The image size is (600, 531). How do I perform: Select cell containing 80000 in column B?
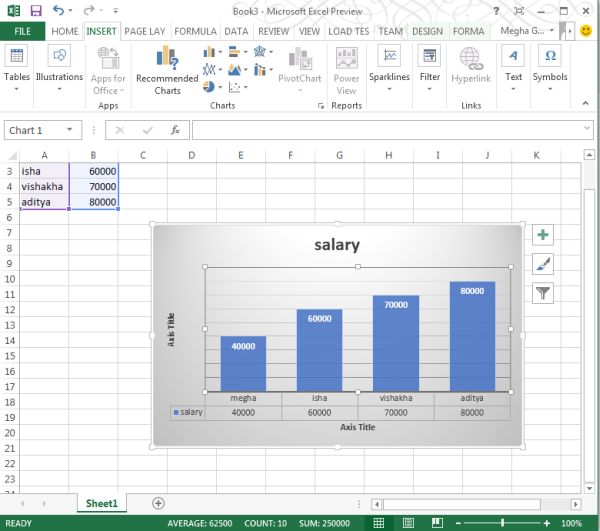coord(94,202)
